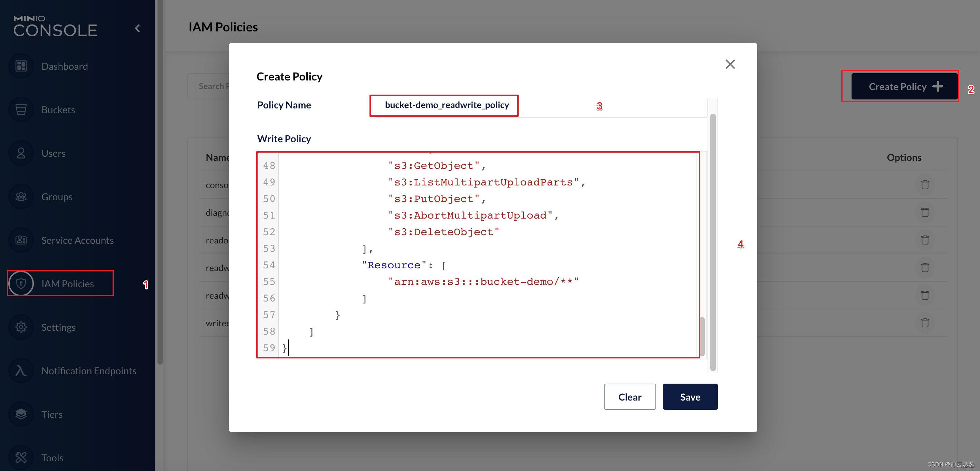Collapse the sidebar with the chevron arrow

click(x=138, y=29)
